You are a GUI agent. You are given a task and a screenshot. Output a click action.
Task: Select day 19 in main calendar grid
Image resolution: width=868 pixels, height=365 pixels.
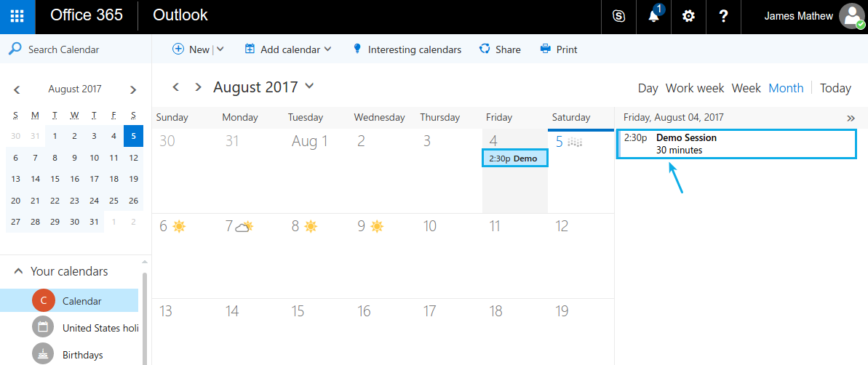(x=581, y=332)
